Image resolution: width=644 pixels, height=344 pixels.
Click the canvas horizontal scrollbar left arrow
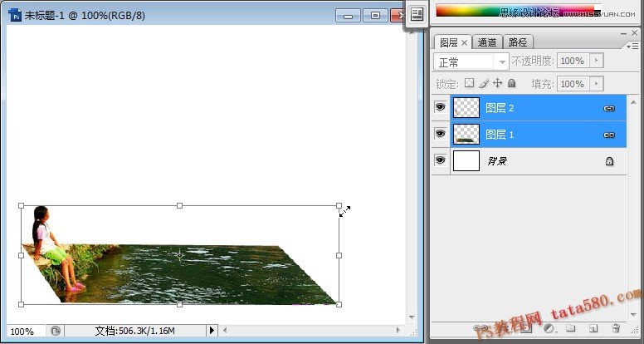pos(225,330)
